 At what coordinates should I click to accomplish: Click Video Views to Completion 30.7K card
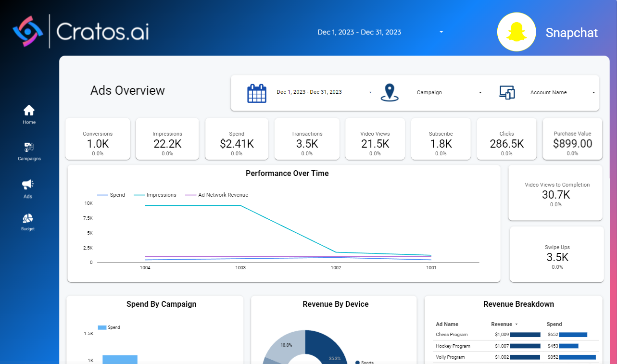coord(555,193)
